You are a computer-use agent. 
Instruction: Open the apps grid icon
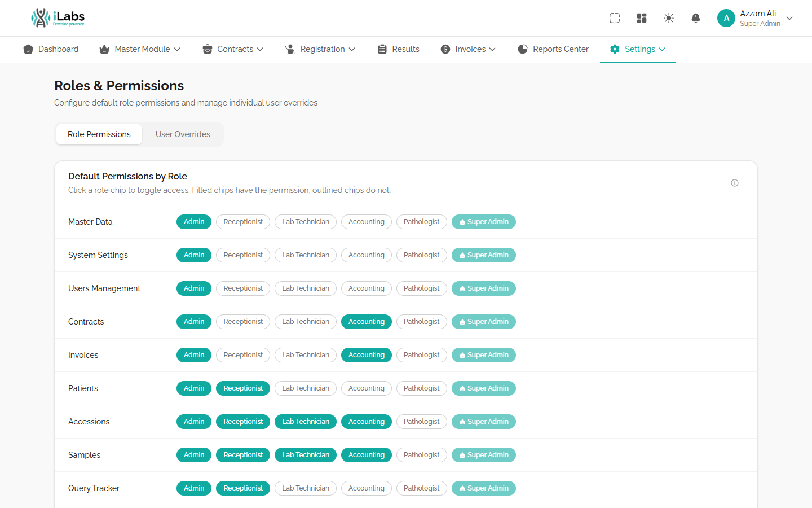point(642,18)
